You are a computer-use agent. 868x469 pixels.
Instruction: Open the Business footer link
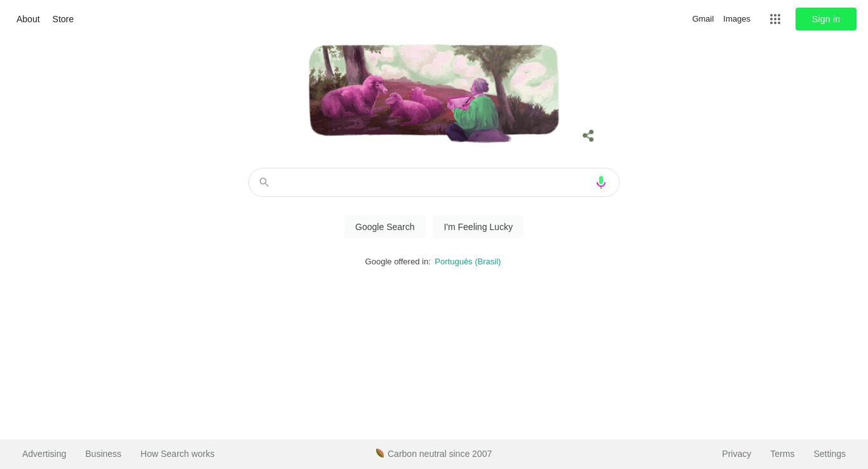point(103,454)
